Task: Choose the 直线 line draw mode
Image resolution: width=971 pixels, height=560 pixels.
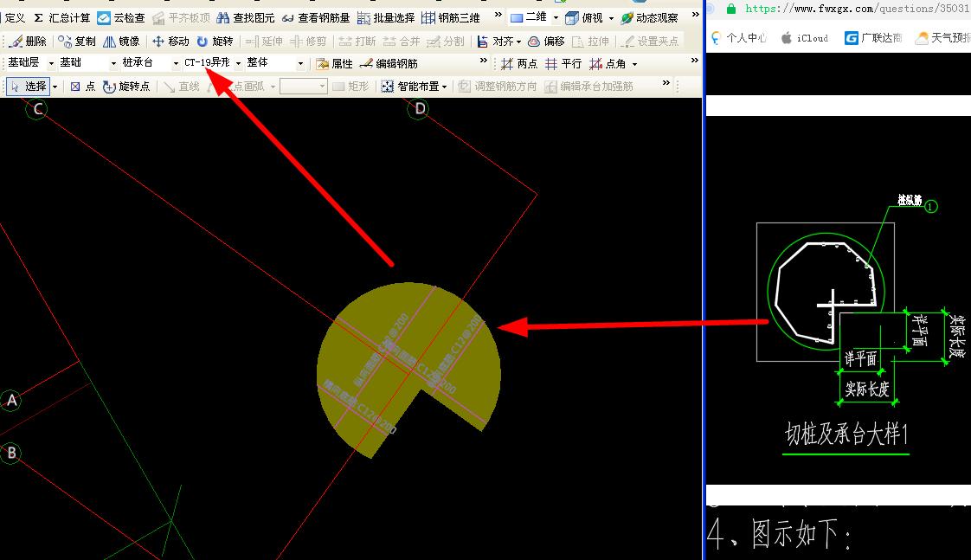Action: pyautogui.click(x=182, y=86)
